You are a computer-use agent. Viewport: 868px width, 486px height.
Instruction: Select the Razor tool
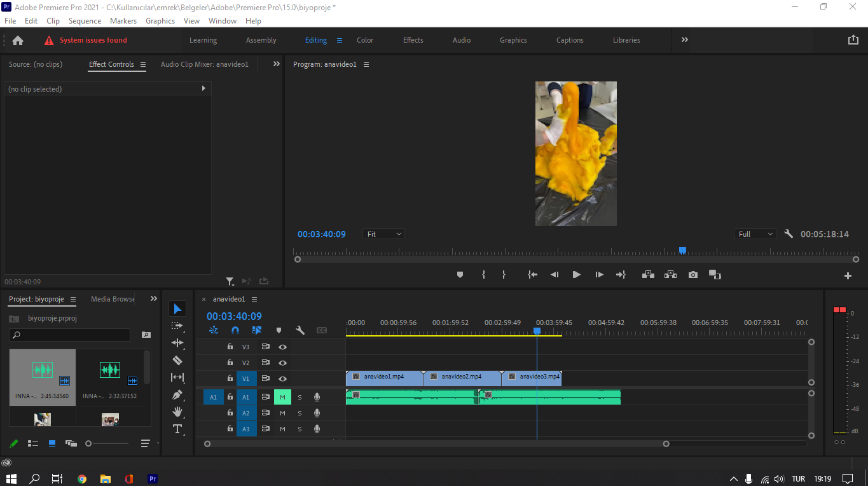(177, 360)
